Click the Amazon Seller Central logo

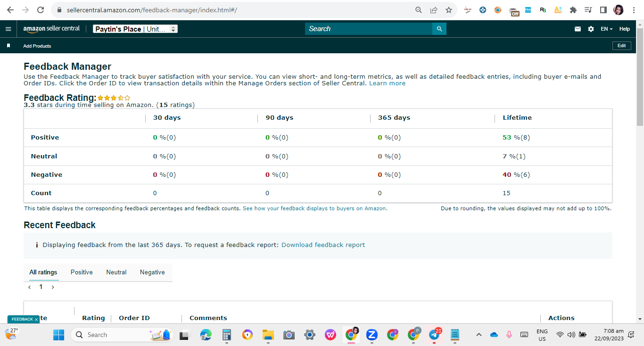(x=51, y=29)
